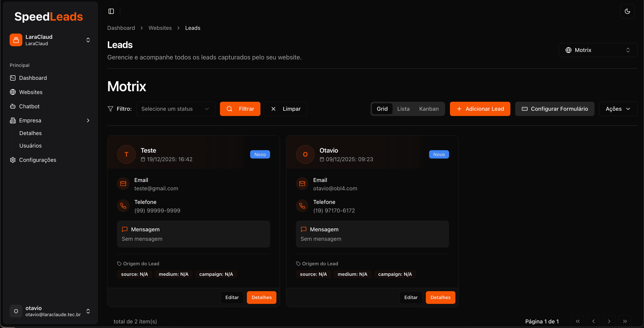Open the Motrix website selector
Image resolution: width=644 pixels, height=328 pixels.
(598, 50)
